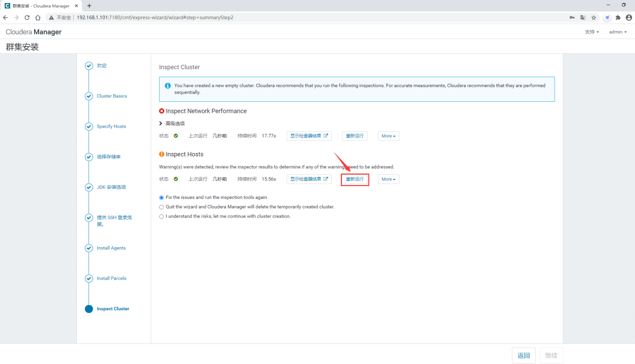Click the 15.56s duration value
The width and height of the screenshot is (635, 364).
click(269, 179)
